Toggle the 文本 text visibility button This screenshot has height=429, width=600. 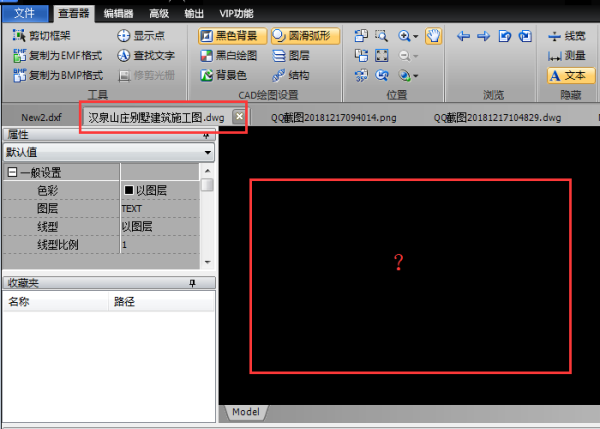coord(566,75)
